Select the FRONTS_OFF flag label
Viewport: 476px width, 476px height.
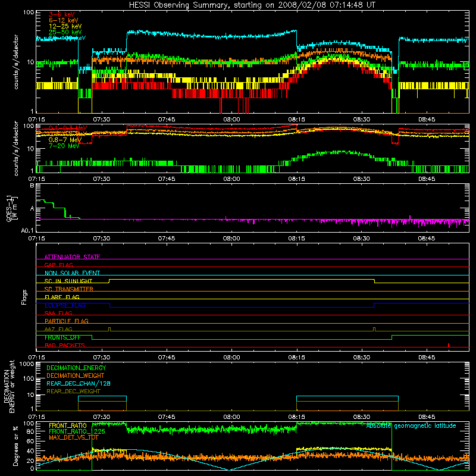click(x=62, y=337)
